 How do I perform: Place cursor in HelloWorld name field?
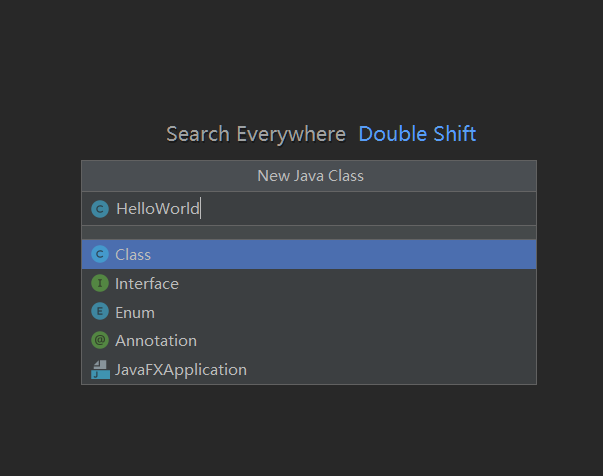(x=309, y=209)
